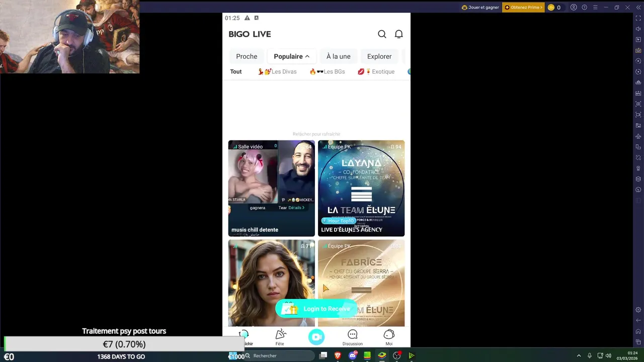Open emulator settings gear icon

pos(638,310)
